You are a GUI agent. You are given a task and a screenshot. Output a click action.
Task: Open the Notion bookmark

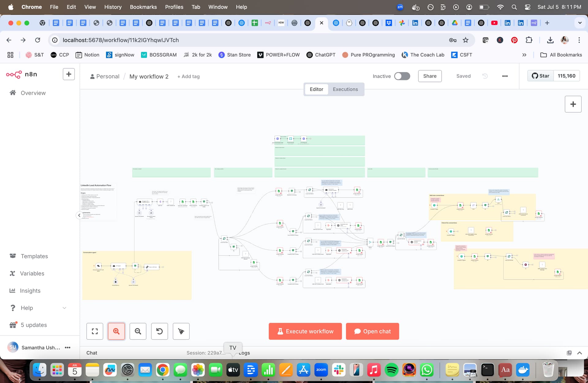[87, 55]
